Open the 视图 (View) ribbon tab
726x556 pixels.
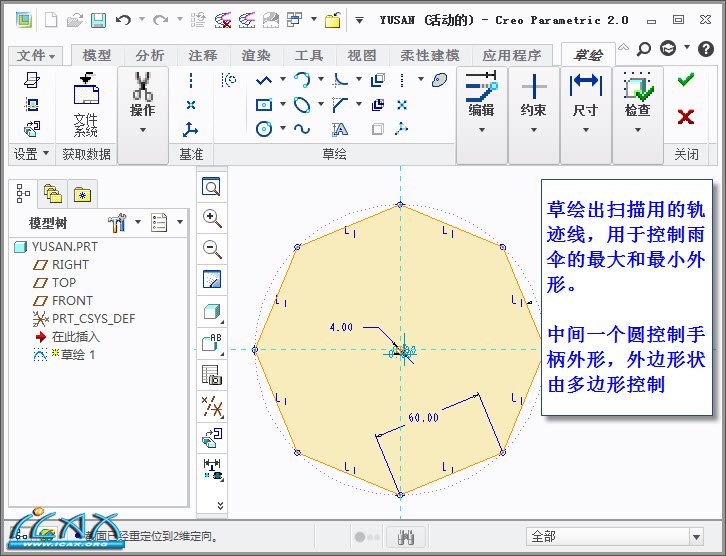point(362,56)
